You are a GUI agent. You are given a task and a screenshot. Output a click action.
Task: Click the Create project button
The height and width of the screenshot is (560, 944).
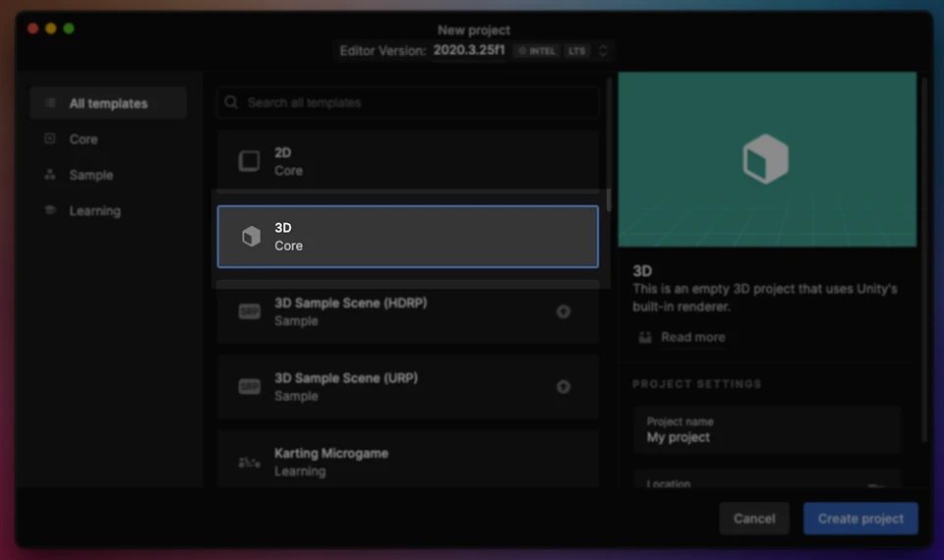click(861, 519)
